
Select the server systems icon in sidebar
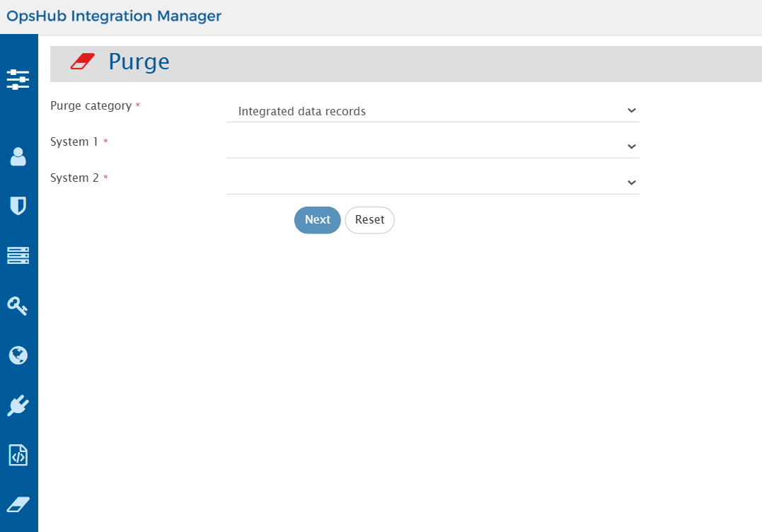pyautogui.click(x=18, y=255)
